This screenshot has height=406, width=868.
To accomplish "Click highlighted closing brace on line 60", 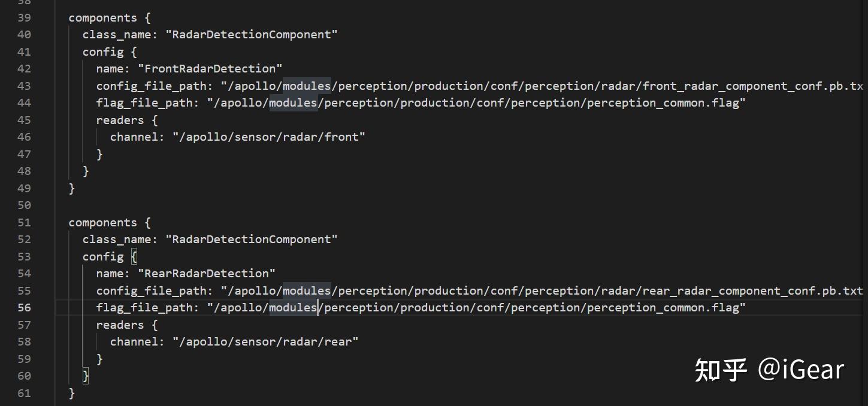I will pyautogui.click(x=86, y=376).
